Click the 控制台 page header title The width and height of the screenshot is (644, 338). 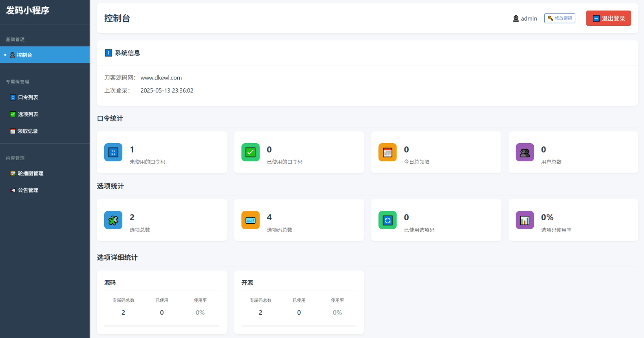point(117,19)
